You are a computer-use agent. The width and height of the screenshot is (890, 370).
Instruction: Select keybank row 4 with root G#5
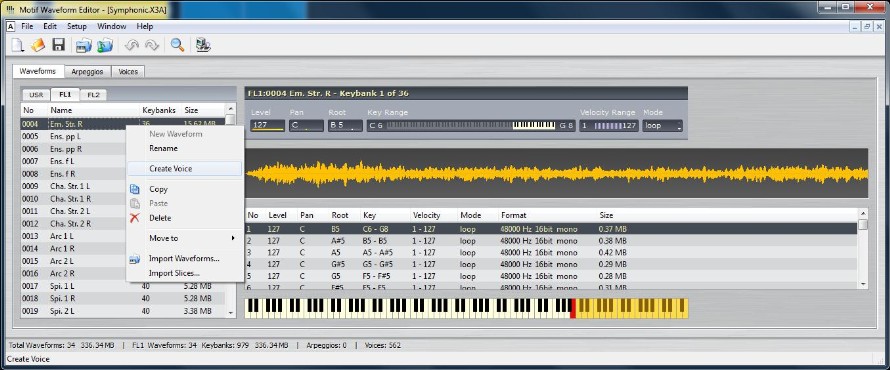pos(551,264)
